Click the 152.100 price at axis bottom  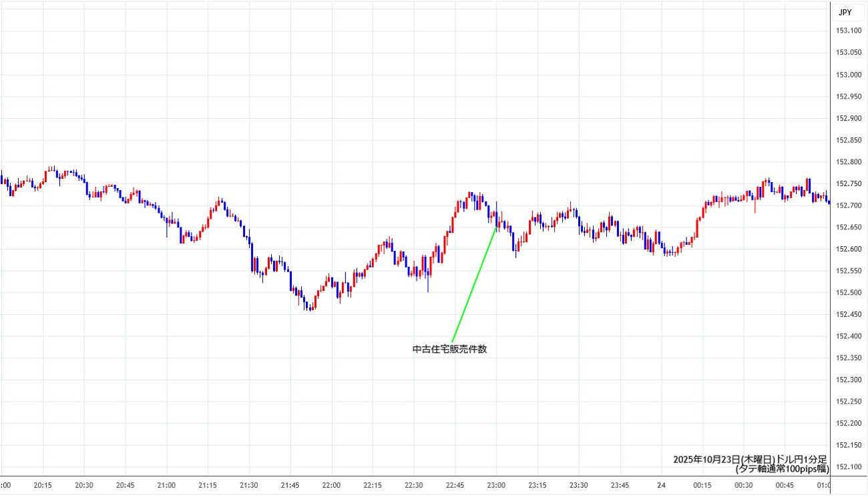[x=848, y=467]
